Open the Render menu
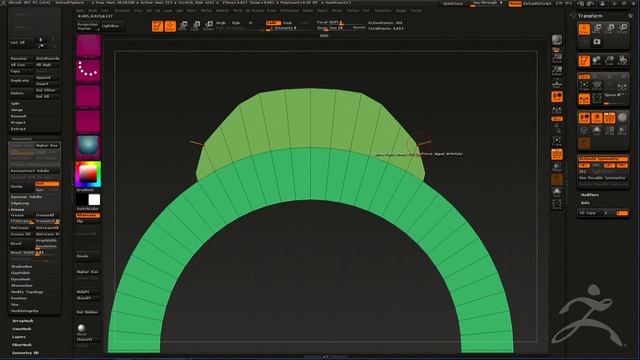This screenshot has height=360, width=640. (x=308, y=11)
